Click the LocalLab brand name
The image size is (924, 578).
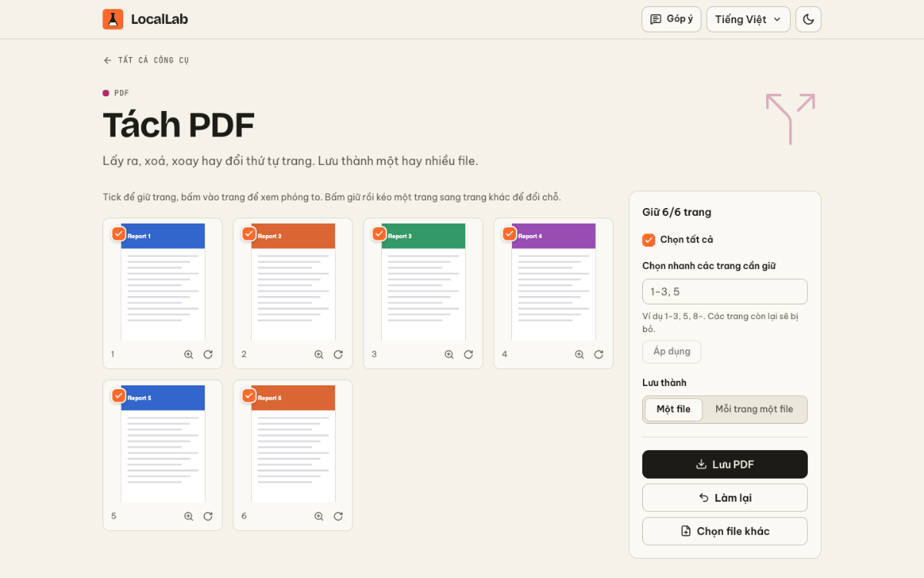click(x=159, y=19)
